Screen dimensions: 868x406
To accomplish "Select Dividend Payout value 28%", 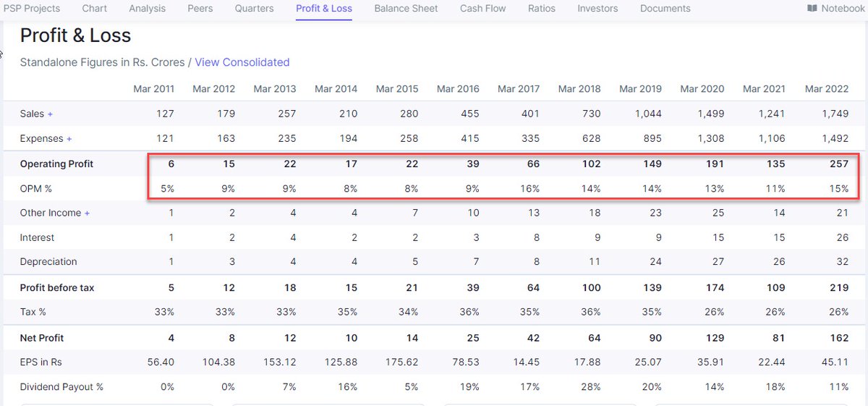I will (x=590, y=387).
